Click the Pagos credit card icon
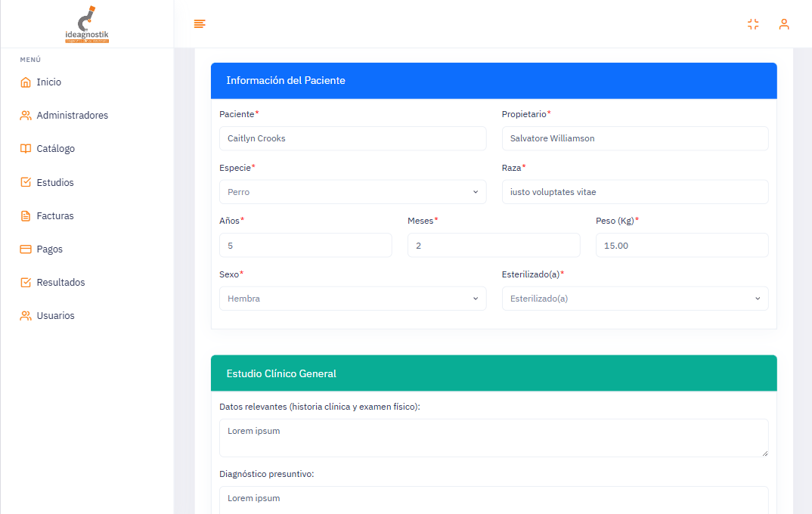This screenshot has width=812, height=514. pos(26,249)
